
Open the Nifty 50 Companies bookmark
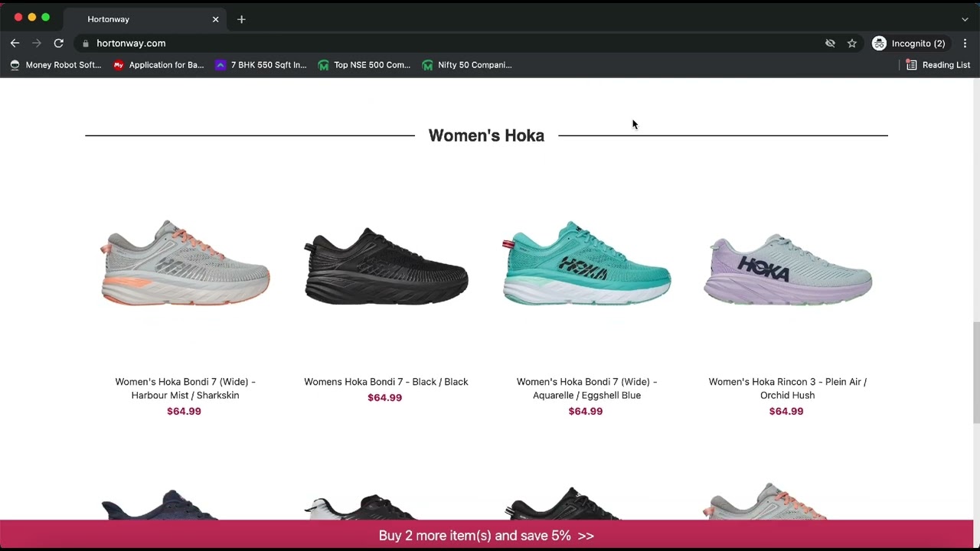466,65
